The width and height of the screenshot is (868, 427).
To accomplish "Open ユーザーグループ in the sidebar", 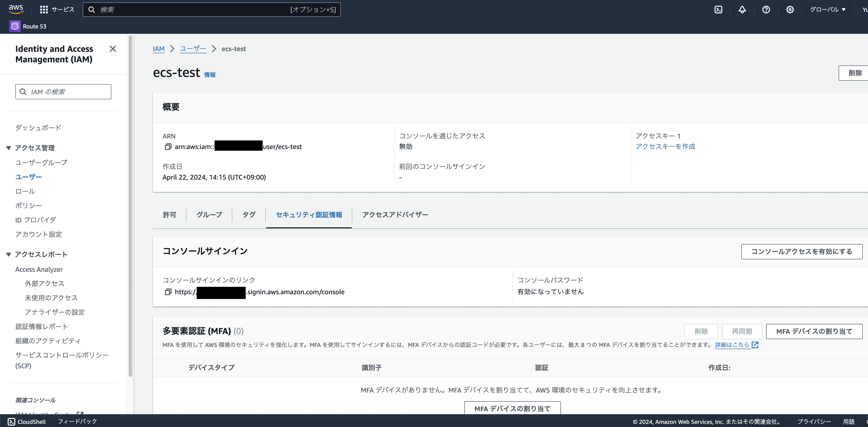I will click(41, 162).
